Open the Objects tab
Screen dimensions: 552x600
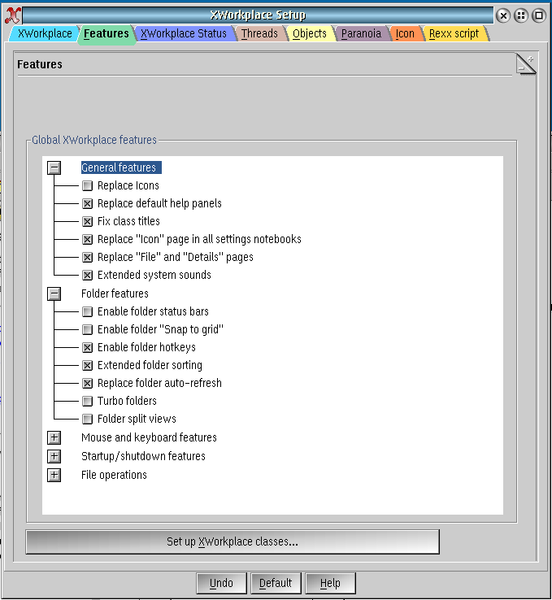pos(309,34)
